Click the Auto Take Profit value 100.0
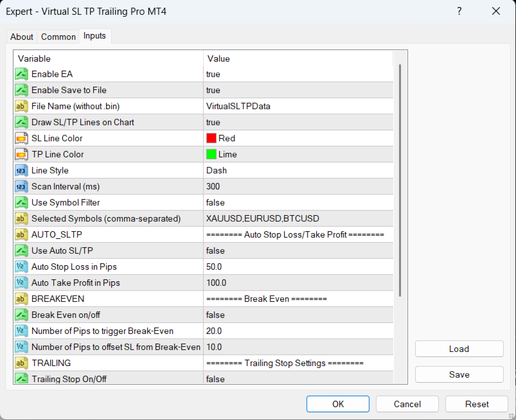 (x=216, y=283)
